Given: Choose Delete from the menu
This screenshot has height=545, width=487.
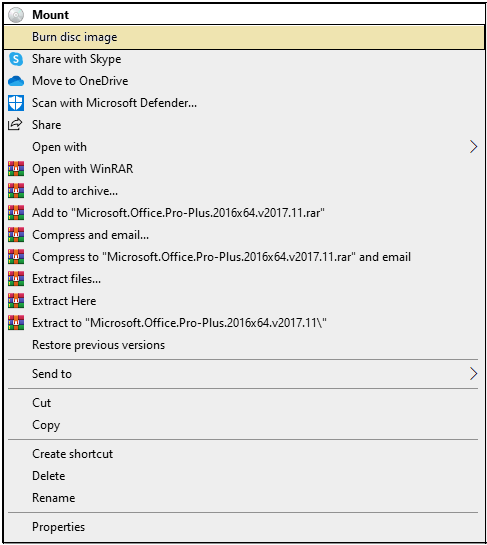Looking at the screenshot, I should click(x=244, y=476).
